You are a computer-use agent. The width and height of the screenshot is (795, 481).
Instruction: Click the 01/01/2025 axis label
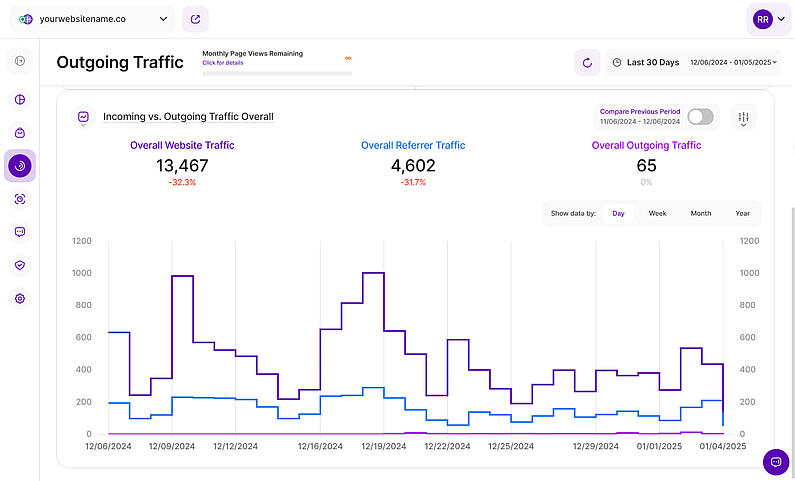tap(659, 447)
